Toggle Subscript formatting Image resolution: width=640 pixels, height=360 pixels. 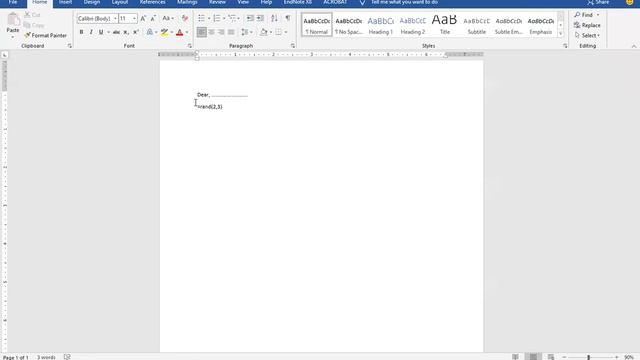pos(126,32)
